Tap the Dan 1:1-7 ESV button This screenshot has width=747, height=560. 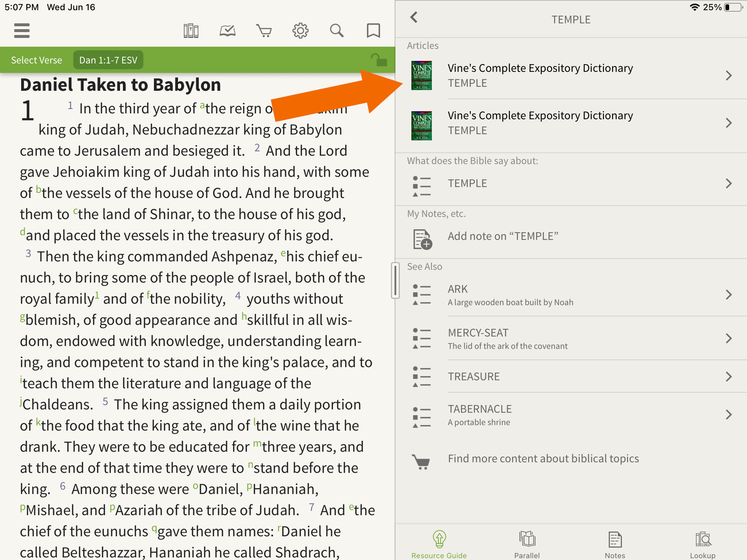click(108, 60)
